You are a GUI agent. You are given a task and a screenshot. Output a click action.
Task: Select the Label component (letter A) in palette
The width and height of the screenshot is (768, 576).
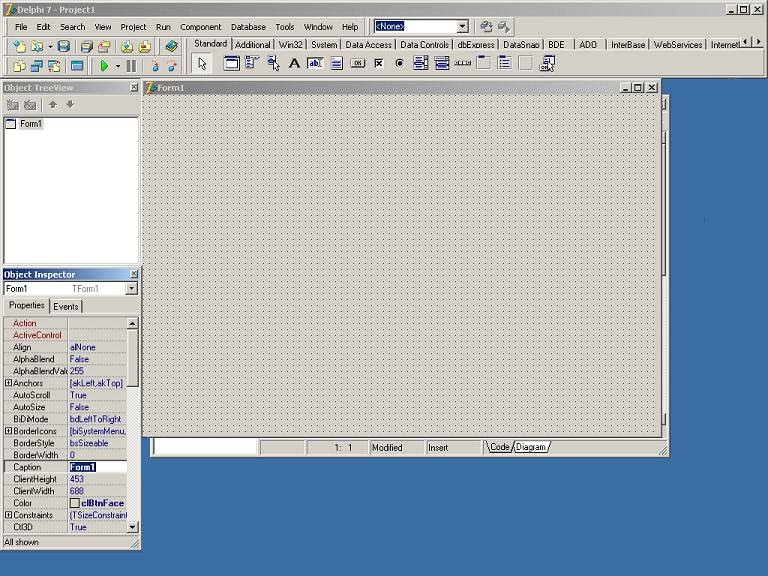coord(294,63)
